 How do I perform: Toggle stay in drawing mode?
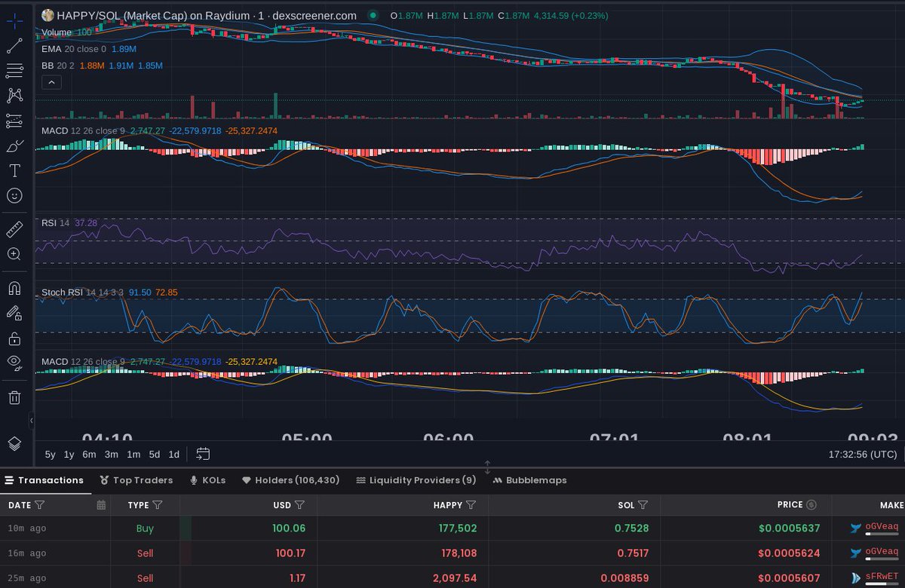pos(14,312)
